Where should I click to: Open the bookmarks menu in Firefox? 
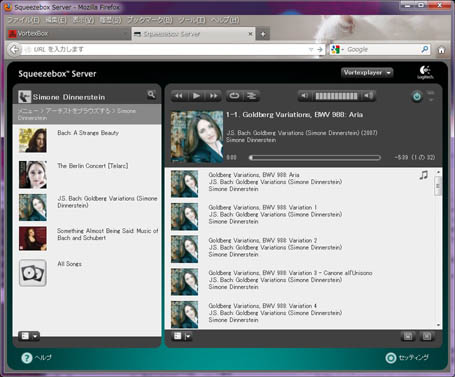[150, 20]
